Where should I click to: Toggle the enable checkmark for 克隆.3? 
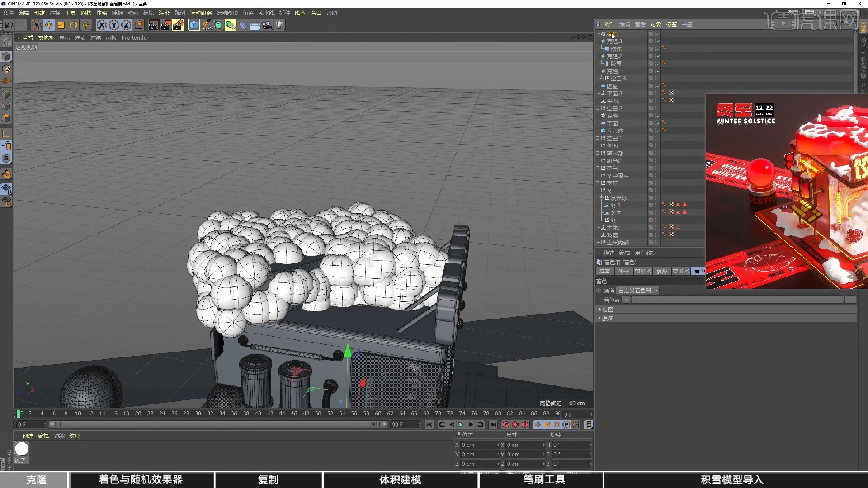(x=658, y=41)
